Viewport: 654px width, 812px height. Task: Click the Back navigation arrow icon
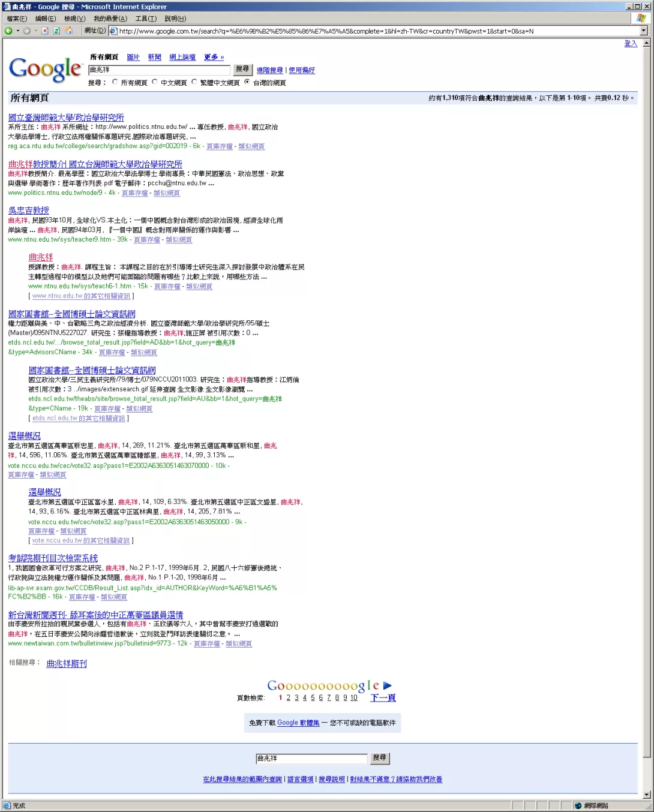[x=8, y=31]
